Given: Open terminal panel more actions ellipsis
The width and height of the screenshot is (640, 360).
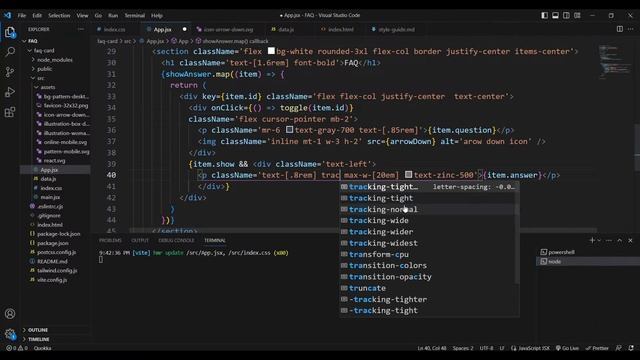Looking at the screenshot, I should (609, 240).
